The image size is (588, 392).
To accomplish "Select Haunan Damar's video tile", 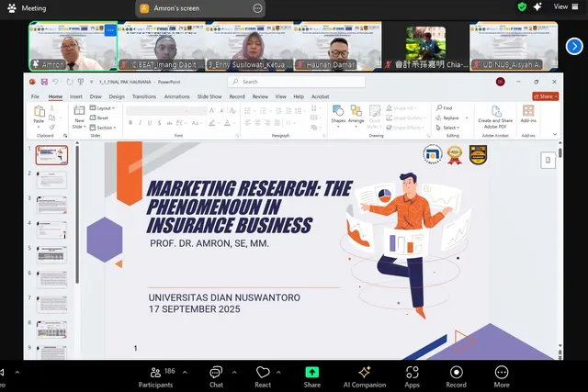I will tap(338, 46).
